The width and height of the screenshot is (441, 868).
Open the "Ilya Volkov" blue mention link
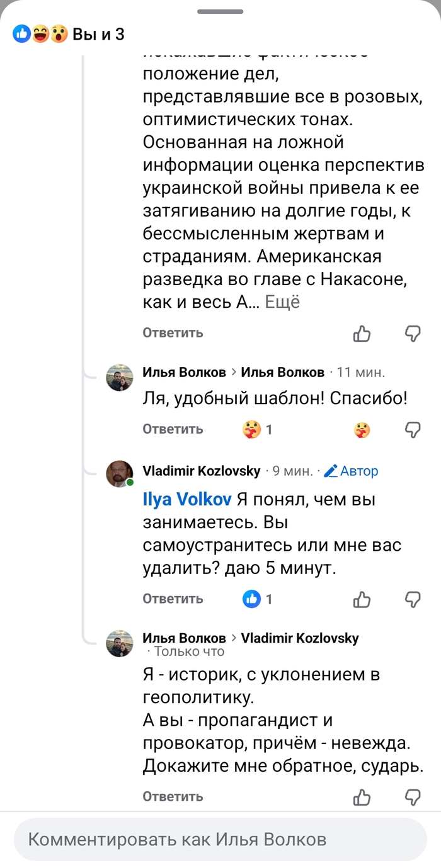[x=187, y=500]
